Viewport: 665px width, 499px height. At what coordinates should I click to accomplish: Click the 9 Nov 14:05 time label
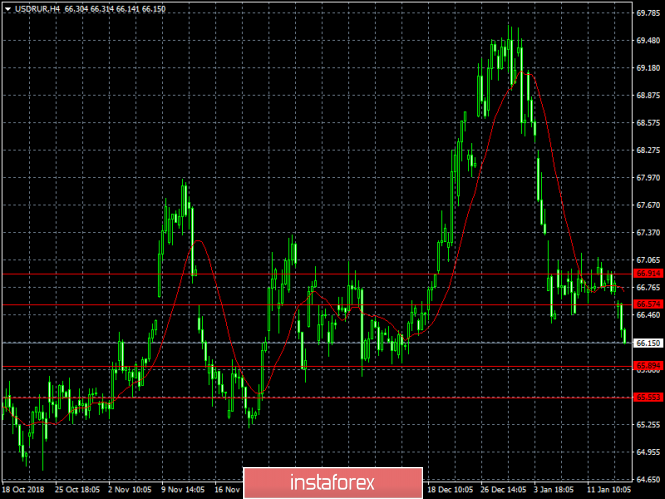point(183,490)
